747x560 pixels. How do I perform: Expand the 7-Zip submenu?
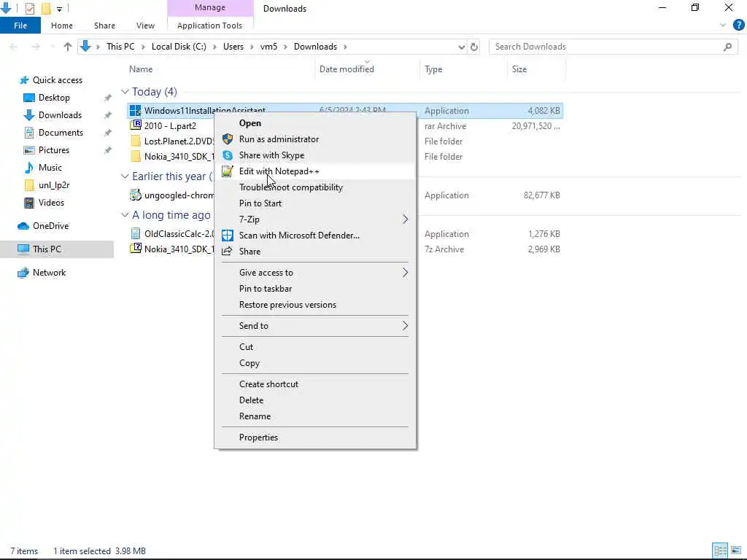406,219
